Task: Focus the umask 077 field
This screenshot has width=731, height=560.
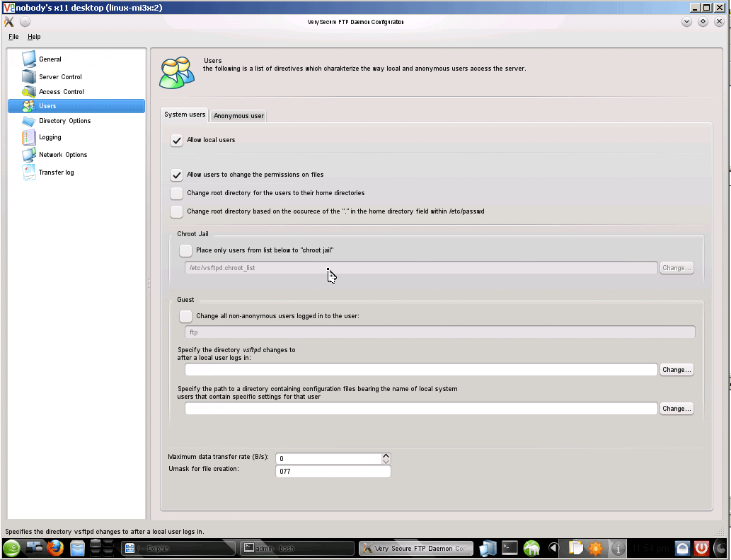Action: (x=333, y=472)
